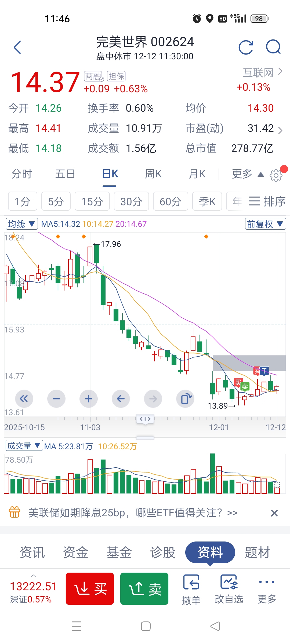Open the 诊股 diagnosis tab
This screenshot has height=644, width=290.
pyautogui.click(x=163, y=552)
